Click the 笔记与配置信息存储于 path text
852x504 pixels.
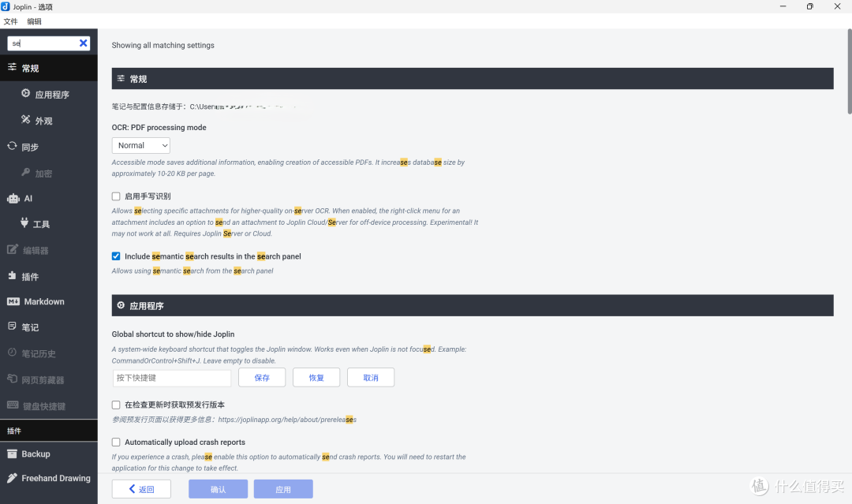[x=204, y=106]
